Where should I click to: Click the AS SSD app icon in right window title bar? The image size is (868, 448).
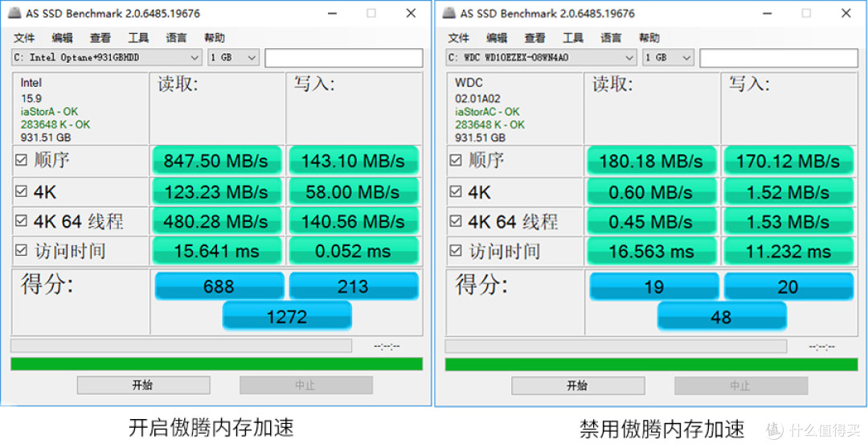[450, 14]
